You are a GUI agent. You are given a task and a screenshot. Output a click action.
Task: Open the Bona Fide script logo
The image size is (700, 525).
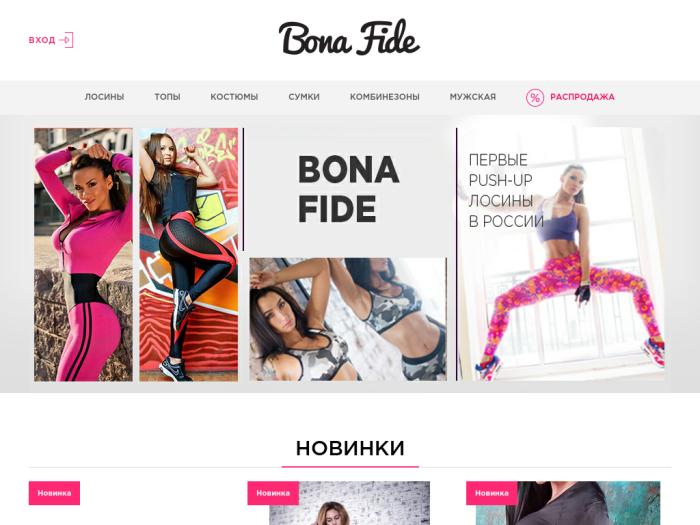point(349,38)
